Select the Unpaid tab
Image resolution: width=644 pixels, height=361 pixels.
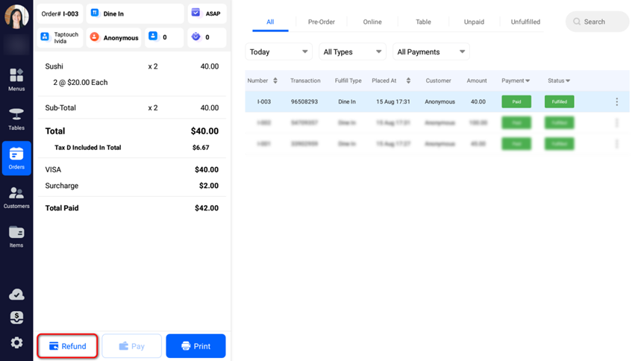(x=474, y=22)
